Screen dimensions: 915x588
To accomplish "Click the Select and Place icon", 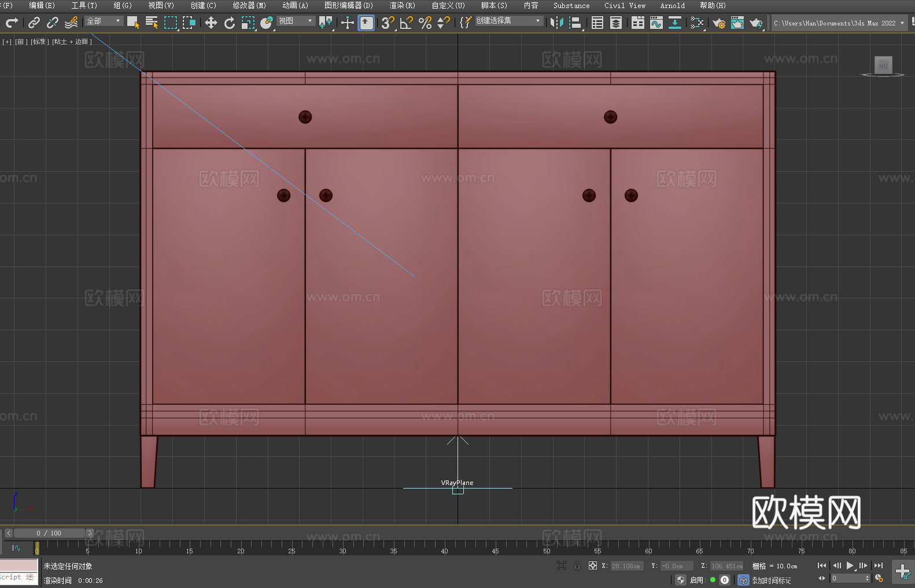I will pos(267,23).
